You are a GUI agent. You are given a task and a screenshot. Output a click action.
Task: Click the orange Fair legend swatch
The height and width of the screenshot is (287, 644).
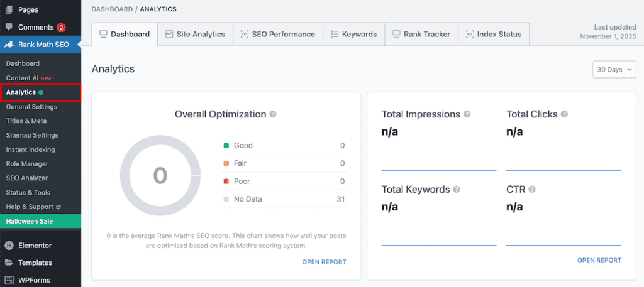coord(226,163)
